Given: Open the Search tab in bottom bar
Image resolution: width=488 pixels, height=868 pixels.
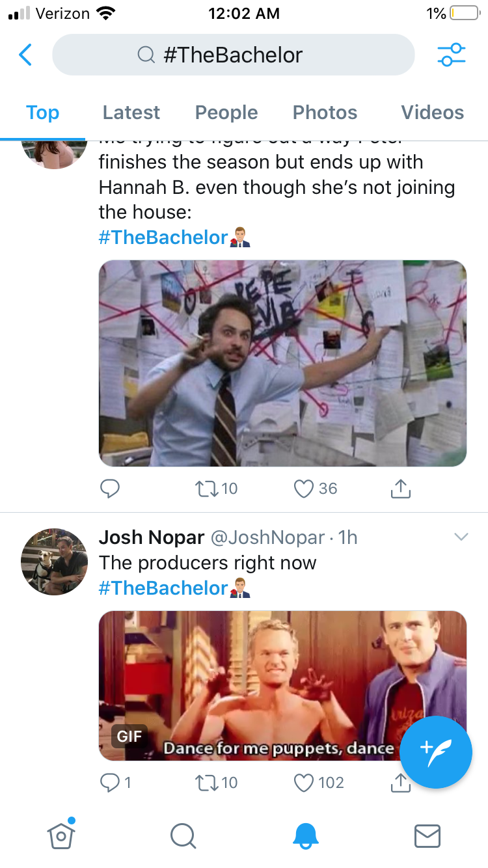Looking at the screenshot, I should [183, 835].
